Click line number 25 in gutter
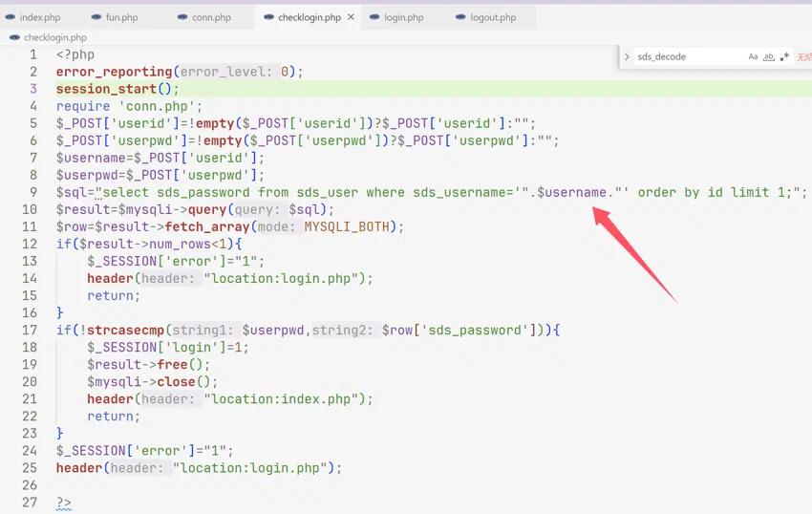Image resolution: width=812 pixels, height=514 pixels. coord(30,468)
